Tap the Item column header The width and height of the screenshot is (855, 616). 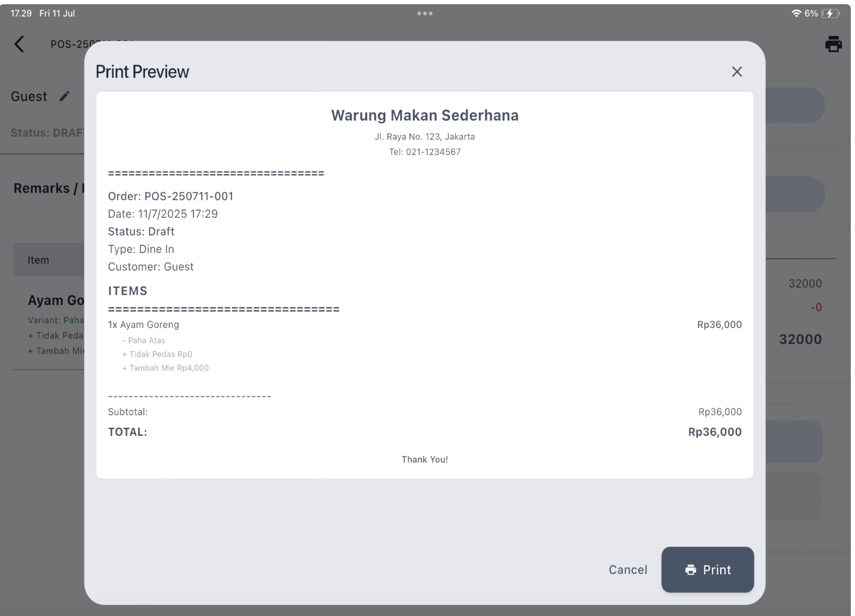click(38, 260)
